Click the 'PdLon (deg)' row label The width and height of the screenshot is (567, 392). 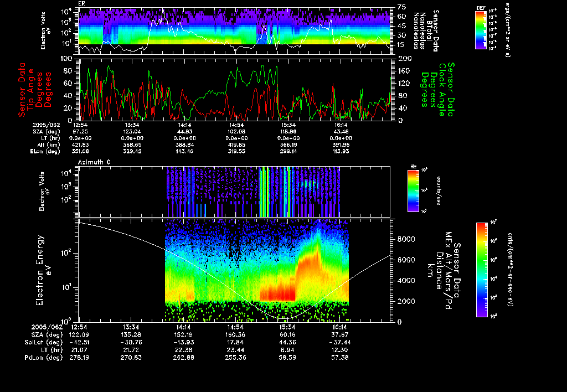tap(43, 358)
